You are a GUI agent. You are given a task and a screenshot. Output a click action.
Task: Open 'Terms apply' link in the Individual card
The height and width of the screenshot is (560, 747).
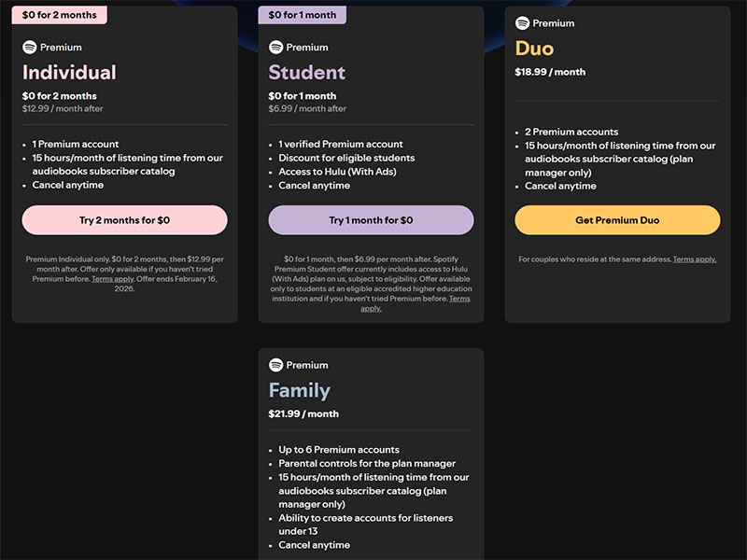(113, 279)
